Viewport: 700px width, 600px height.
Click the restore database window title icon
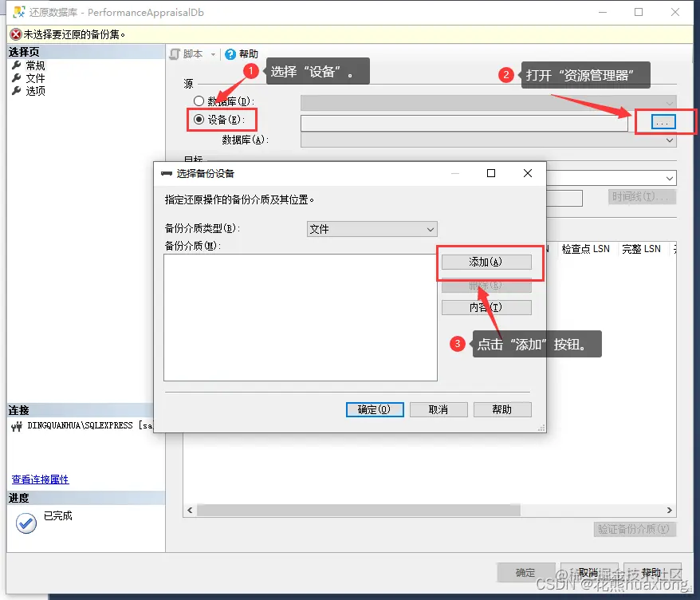pyautogui.click(x=19, y=12)
